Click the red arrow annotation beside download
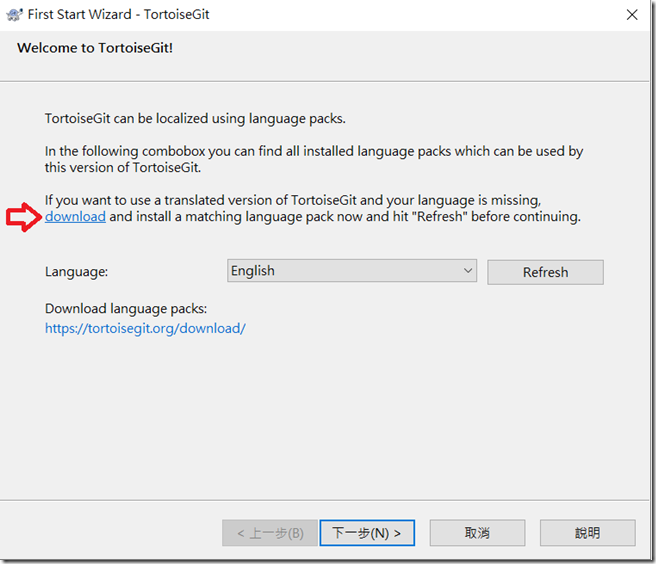 pyautogui.click(x=24, y=217)
